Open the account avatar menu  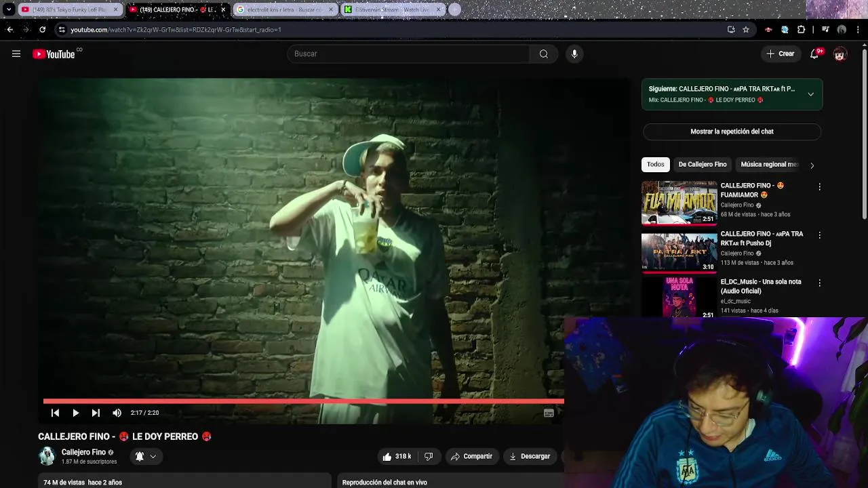(840, 54)
